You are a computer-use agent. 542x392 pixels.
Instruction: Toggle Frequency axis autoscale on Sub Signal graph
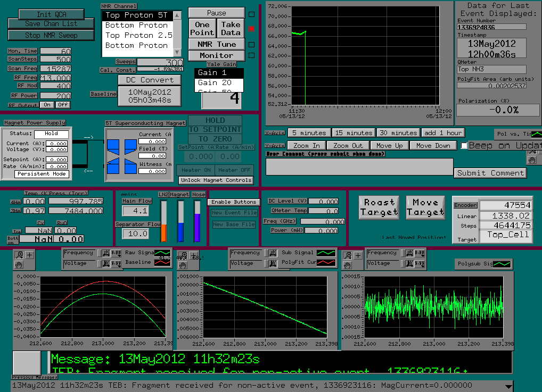pyautogui.click(x=273, y=253)
